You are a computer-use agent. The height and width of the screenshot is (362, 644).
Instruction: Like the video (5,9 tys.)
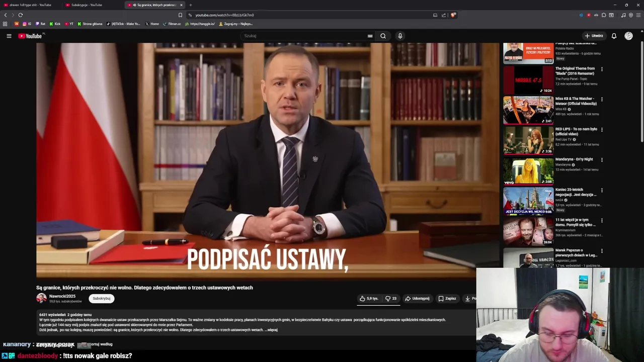coord(369,299)
